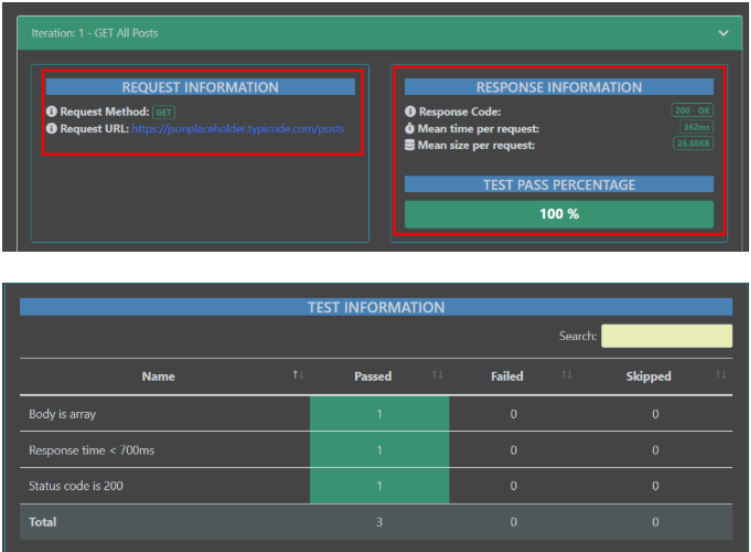
Task: Click the GET request method badge
Action: pyautogui.click(x=163, y=112)
